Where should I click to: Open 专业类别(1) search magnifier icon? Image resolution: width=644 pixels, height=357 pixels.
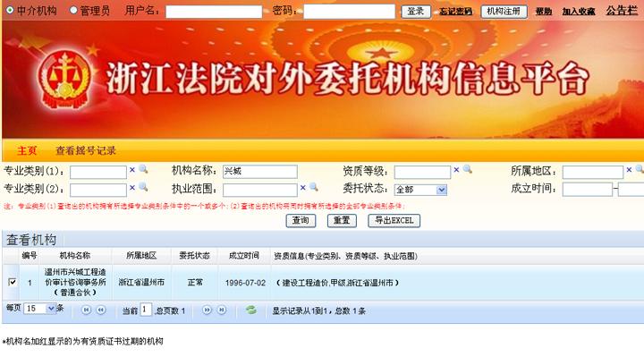(x=143, y=169)
